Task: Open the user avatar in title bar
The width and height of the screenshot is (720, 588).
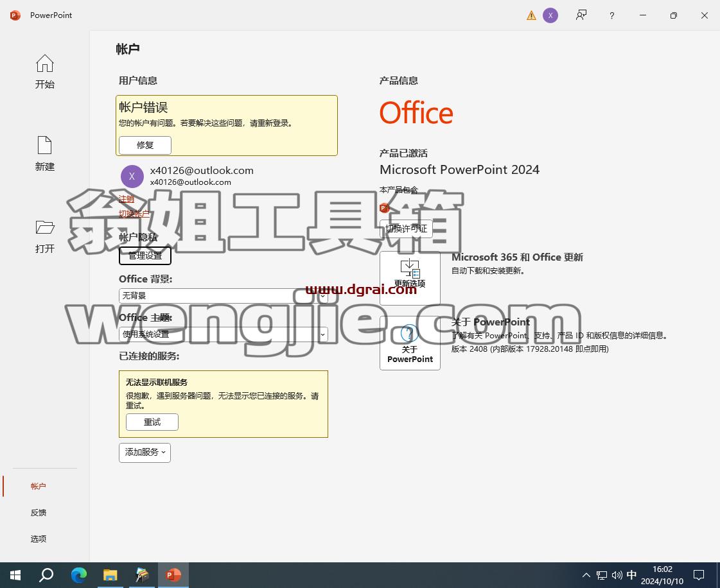Action: (550, 15)
